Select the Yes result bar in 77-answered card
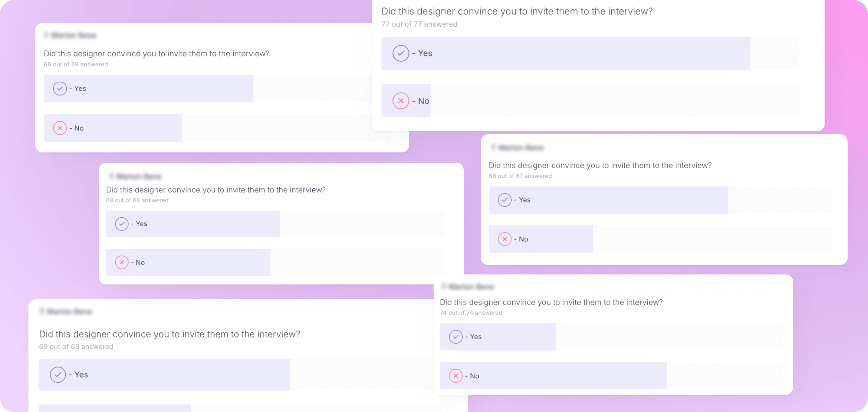The image size is (868, 412). click(590, 53)
